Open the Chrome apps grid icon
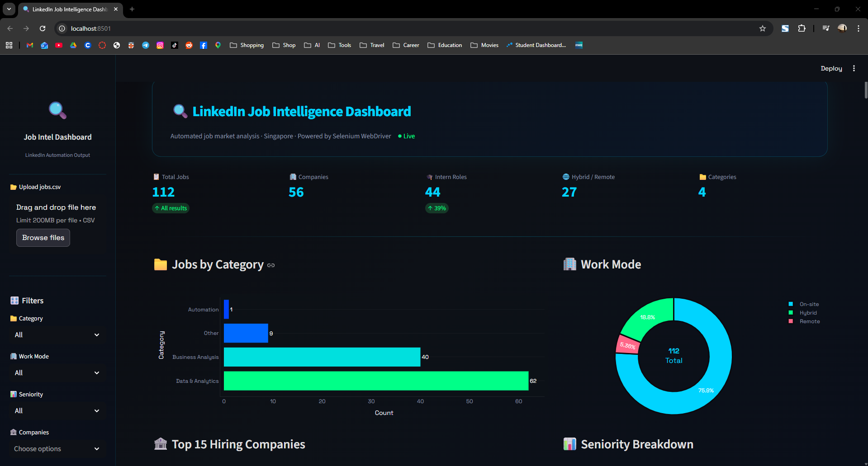This screenshot has width=868, height=466. (9, 45)
